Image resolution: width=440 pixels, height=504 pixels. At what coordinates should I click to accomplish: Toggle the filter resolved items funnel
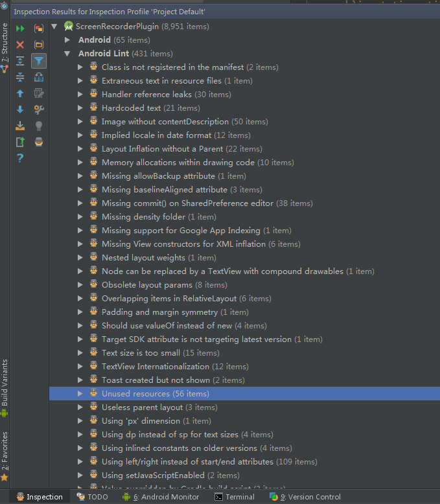tap(39, 61)
